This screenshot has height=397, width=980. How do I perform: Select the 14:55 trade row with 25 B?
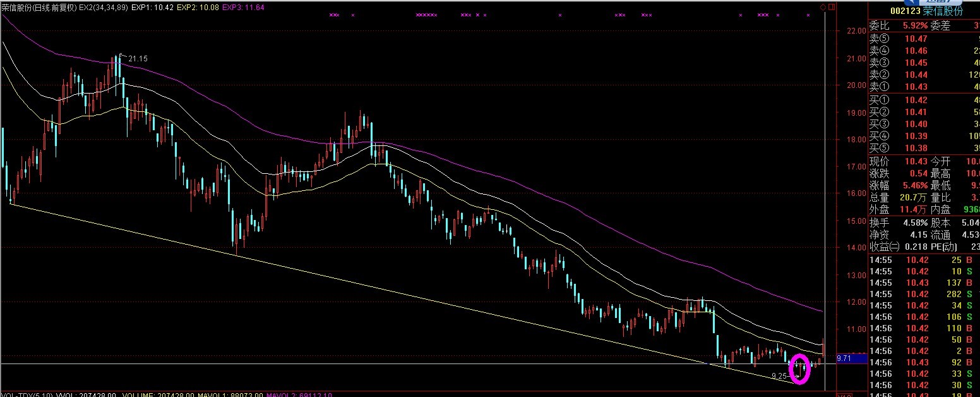(924, 260)
